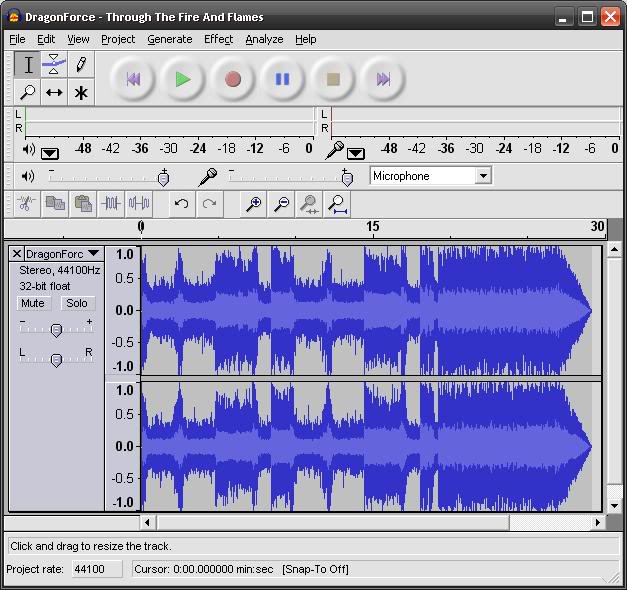Expand the output meter options arrow
627x590 pixels.
49,153
